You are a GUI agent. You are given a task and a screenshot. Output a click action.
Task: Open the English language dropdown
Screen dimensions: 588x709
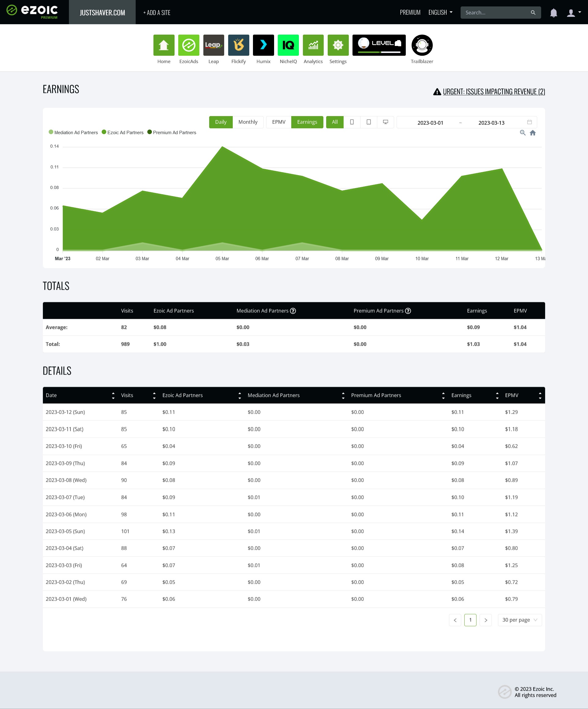440,13
